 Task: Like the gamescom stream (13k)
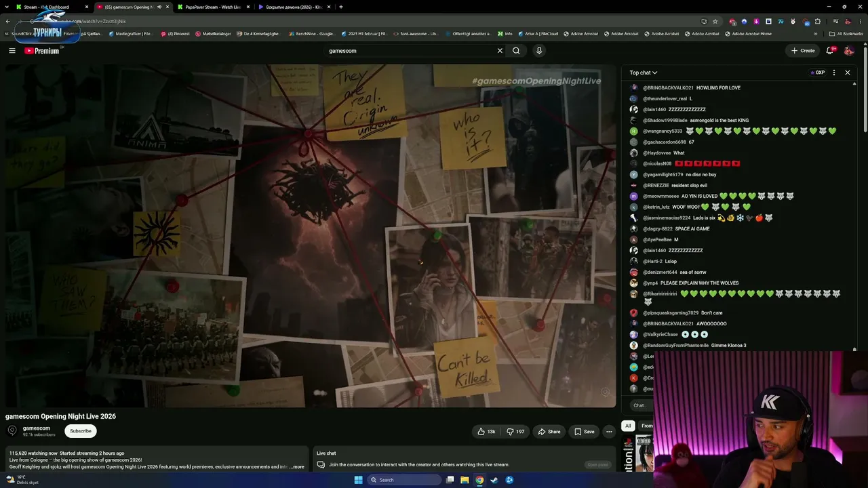coord(486,432)
